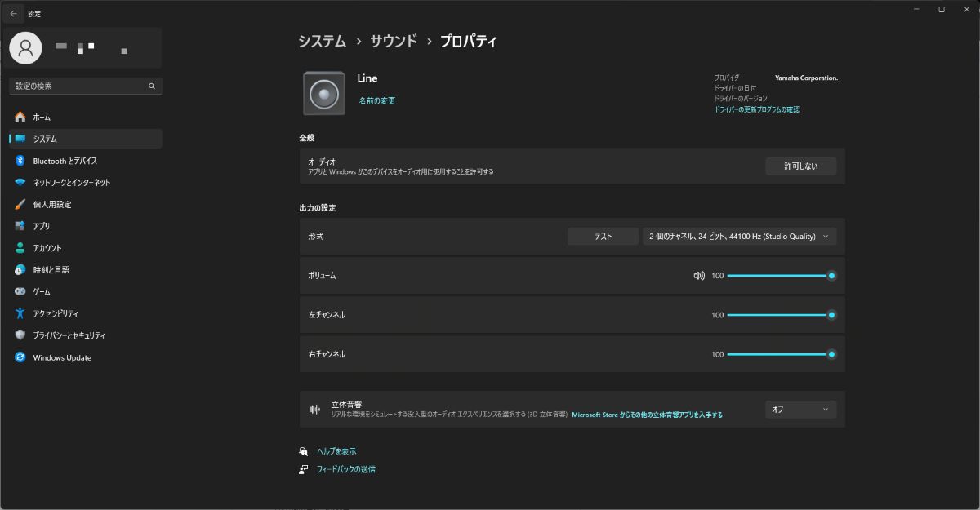
Task: Click the 左チャンネル volume slider
Action: pos(779,315)
